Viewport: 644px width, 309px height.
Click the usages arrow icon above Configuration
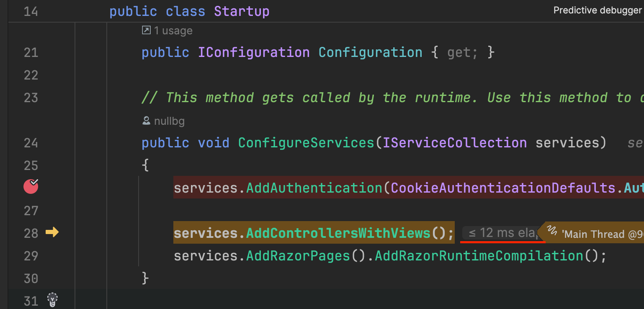146,30
